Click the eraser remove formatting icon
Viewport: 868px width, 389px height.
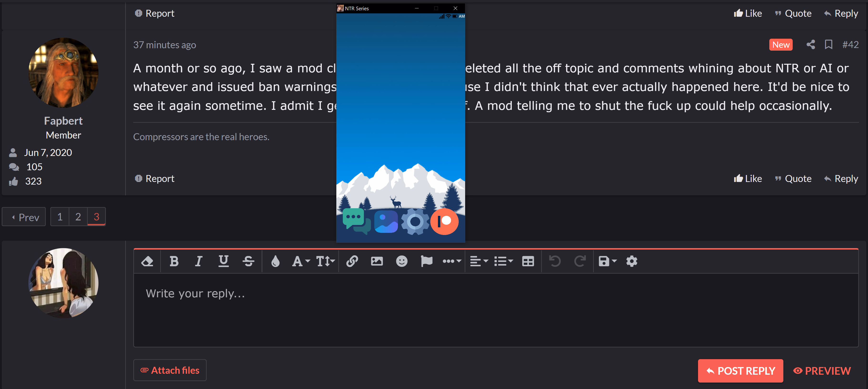tap(147, 261)
